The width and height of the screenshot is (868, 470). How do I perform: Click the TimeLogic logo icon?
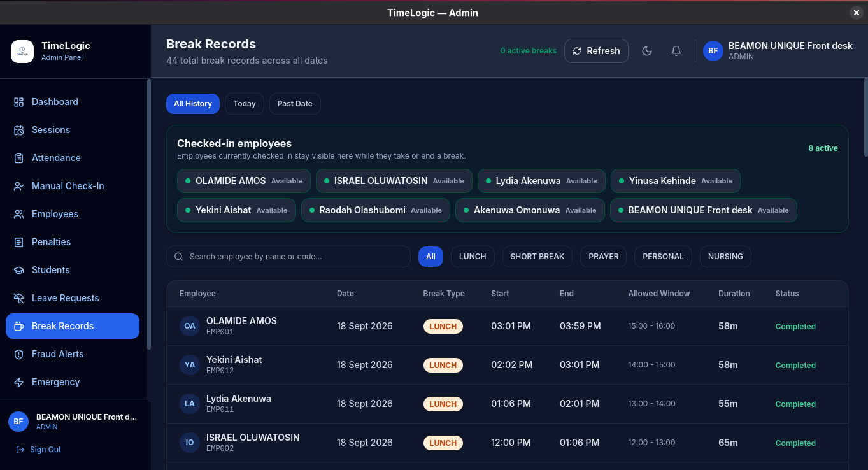(22, 51)
